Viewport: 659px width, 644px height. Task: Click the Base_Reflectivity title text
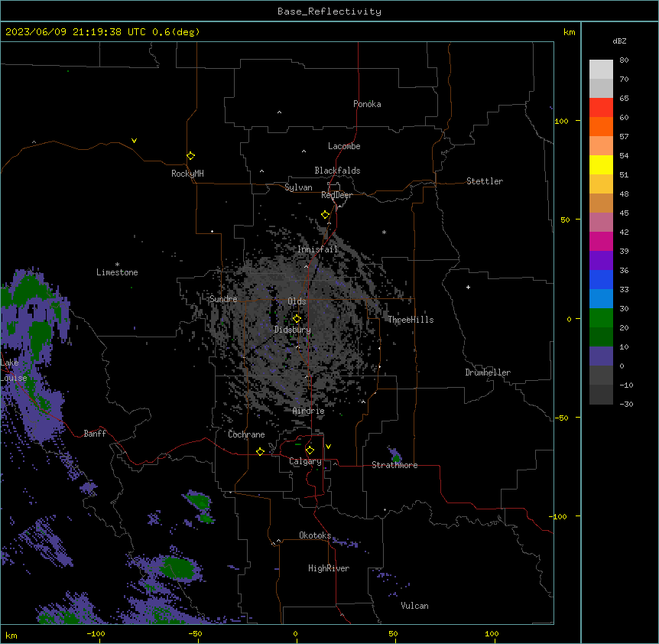329,11
